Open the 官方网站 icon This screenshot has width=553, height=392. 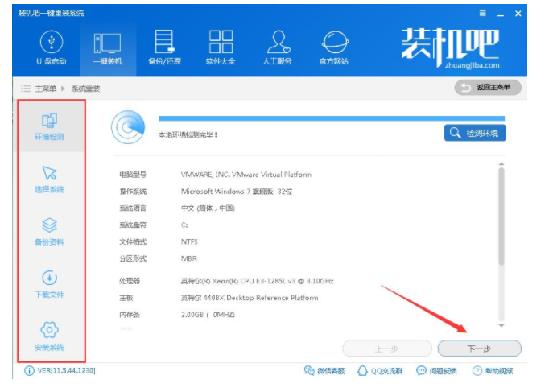334,47
